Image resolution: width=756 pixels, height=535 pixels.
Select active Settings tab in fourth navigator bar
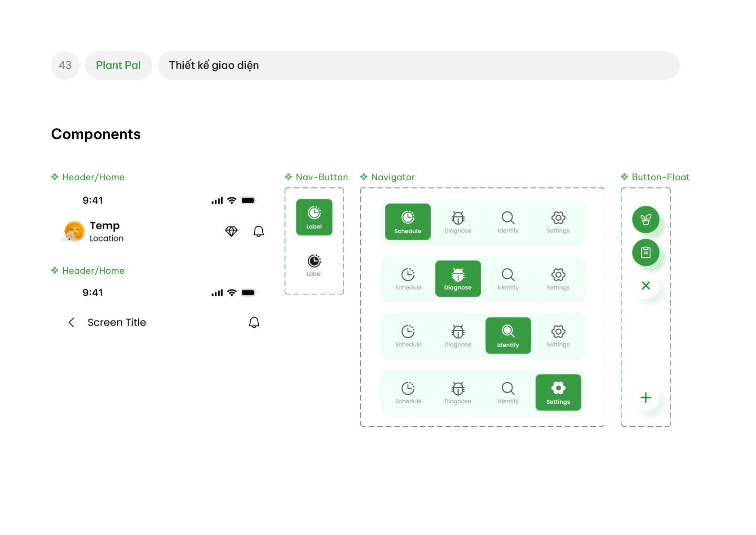[x=558, y=392]
